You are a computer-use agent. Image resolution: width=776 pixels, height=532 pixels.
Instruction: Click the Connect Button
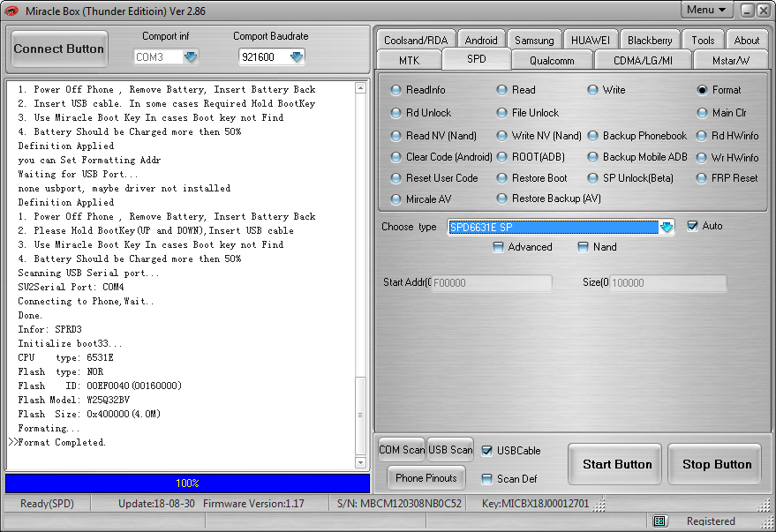[59, 49]
